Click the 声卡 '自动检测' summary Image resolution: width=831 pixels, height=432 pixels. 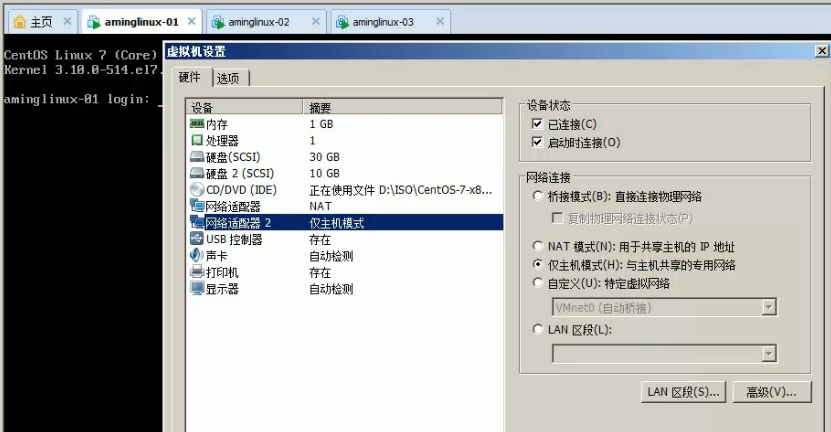coord(331,256)
